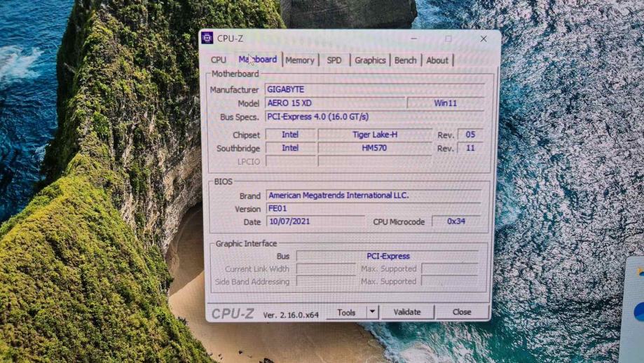Open the Memory tab
The width and height of the screenshot is (644, 363).
coord(300,60)
